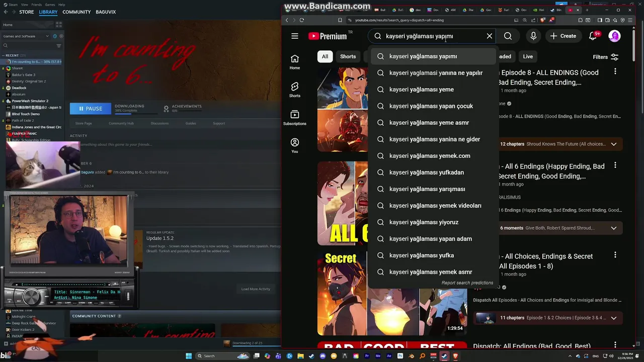Go back in the browser
The width and height of the screenshot is (644, 362).
(x=287, y=20)
